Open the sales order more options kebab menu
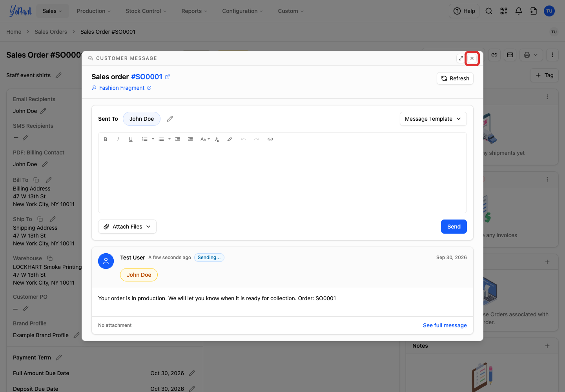Screen dimensions: 565x392 coord(552,55)
